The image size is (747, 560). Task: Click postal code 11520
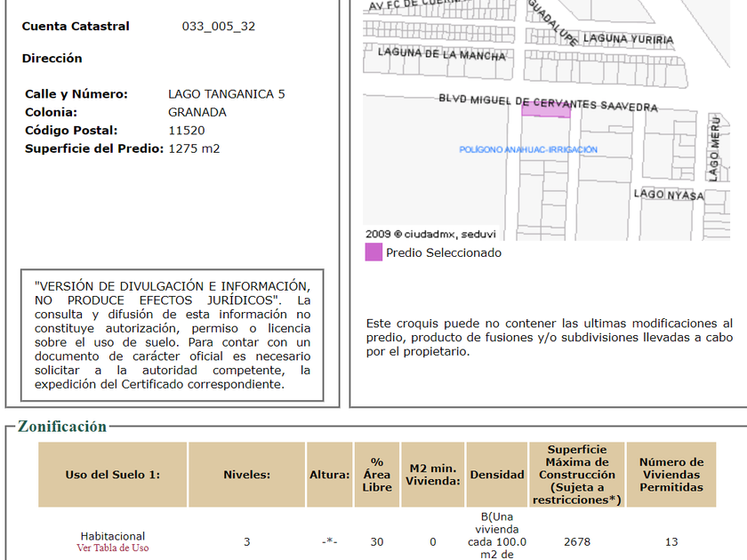pos(186,131)
